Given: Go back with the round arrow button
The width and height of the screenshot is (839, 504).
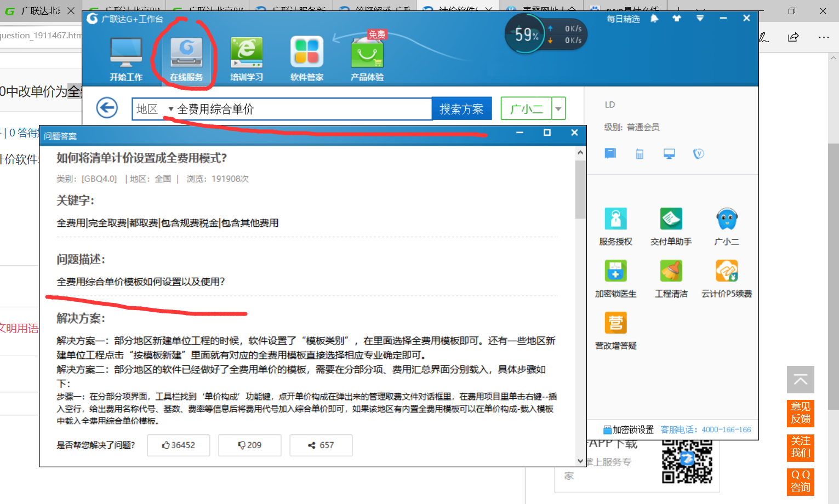Looking at the screenshot, I should [x=107, y=108].
